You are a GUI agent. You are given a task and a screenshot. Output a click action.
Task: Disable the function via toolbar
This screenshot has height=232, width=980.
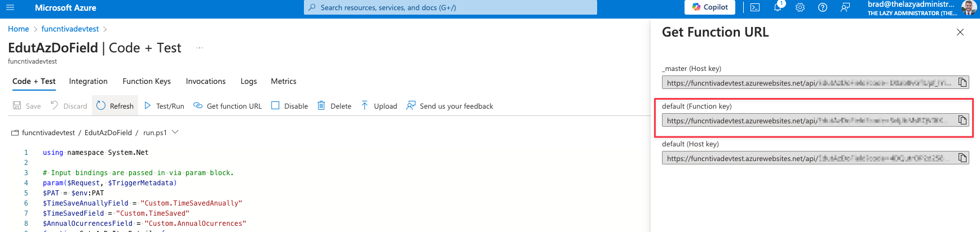[x=290, y=106]
